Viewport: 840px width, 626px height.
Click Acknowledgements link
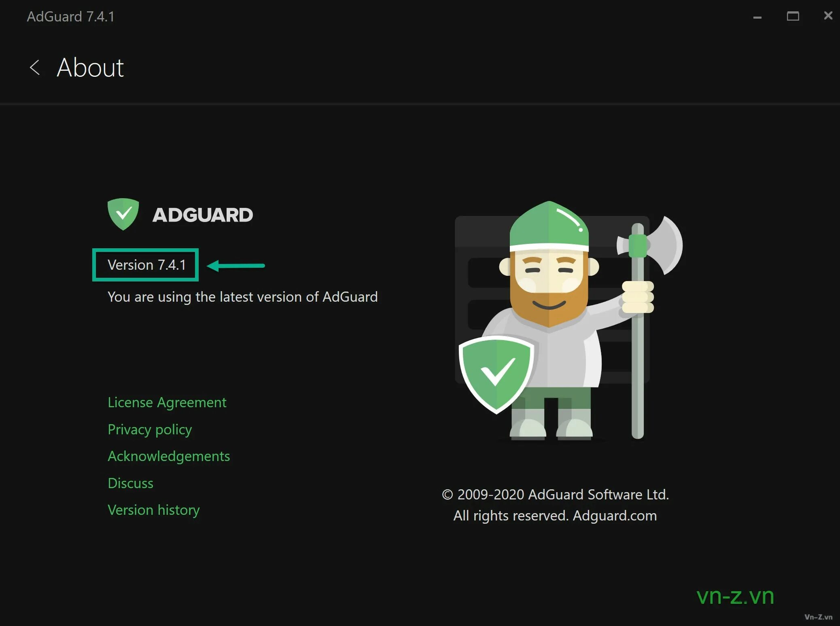point(168,456)
